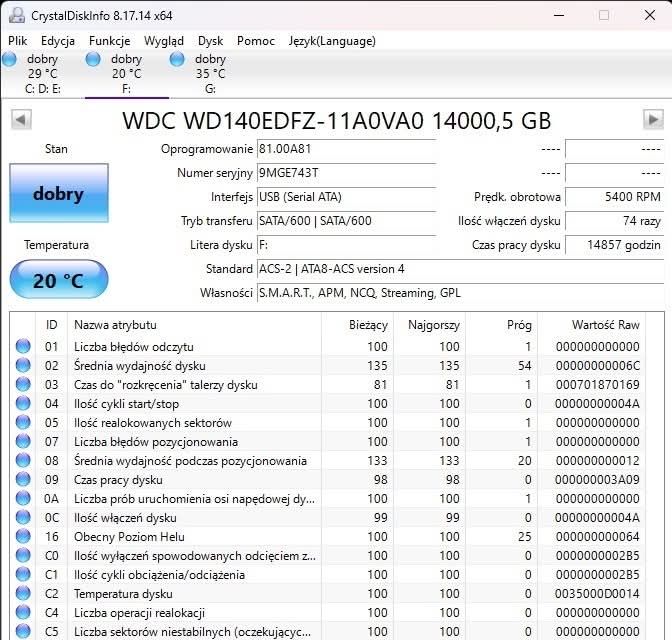672x640 pixels.
Task: Click status orb for attribute 02
Action: coord(23,365)
